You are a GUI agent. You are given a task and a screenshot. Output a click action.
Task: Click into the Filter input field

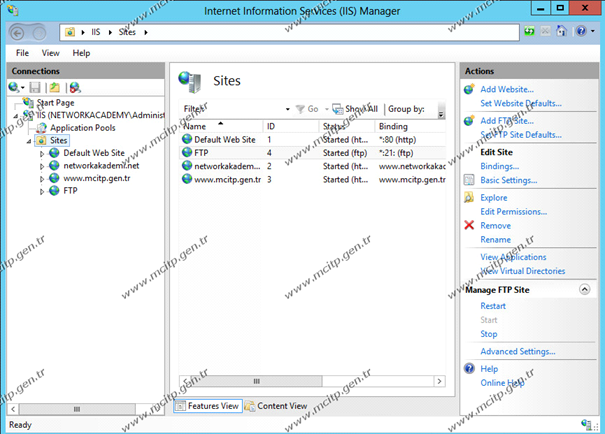(x=243, y=109)
